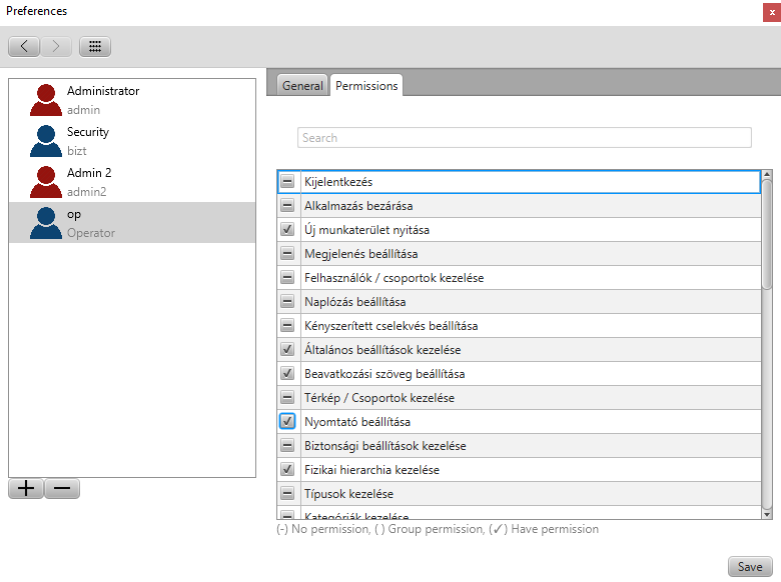Uncheck Új munkaterület nyitása permission

coord(287,230)
